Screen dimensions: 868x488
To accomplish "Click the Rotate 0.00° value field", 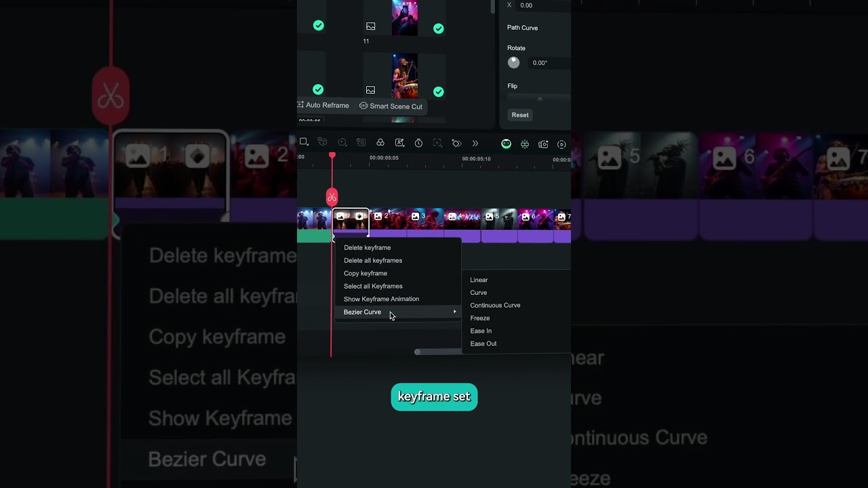I will point(549,63).
